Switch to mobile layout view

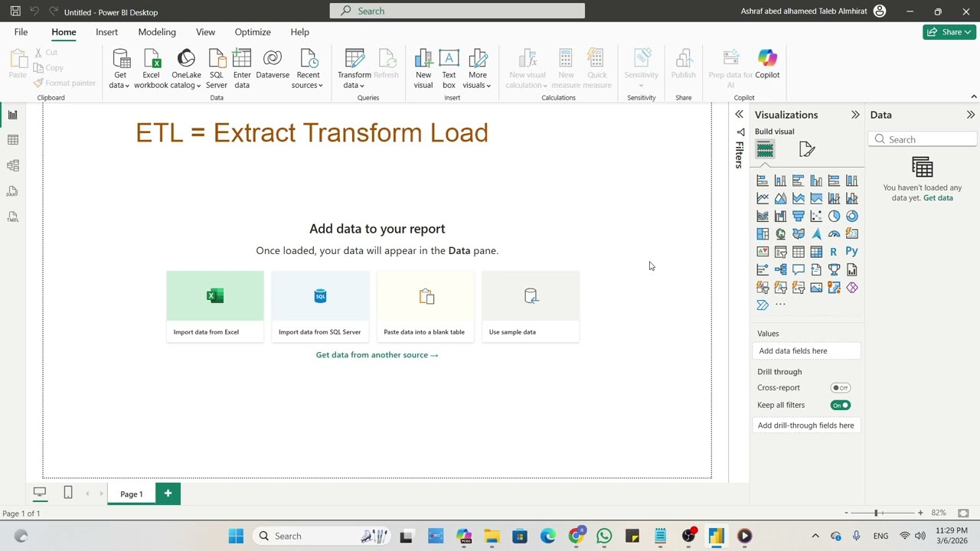click(68, 493)
